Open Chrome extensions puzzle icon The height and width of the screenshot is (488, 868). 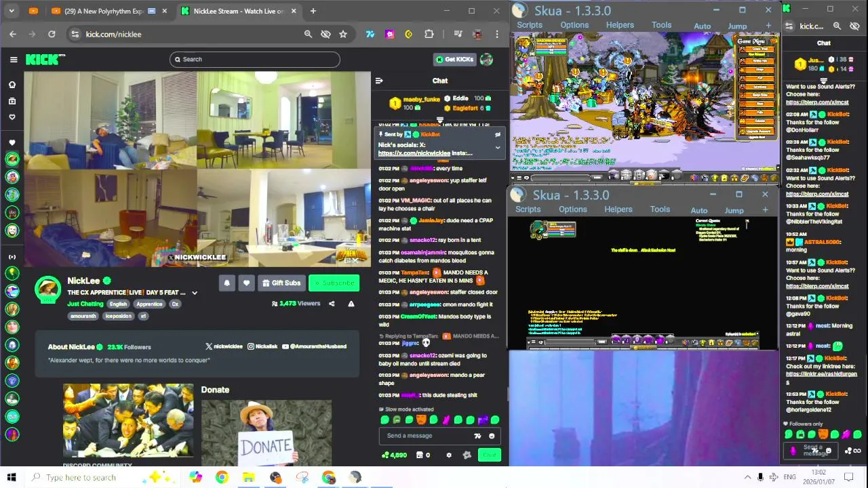[429, 34]
